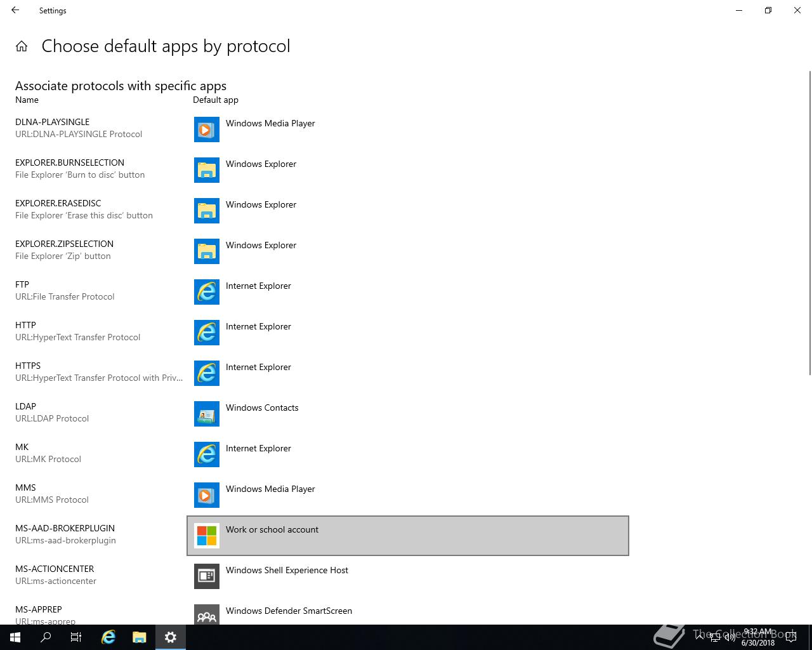This screenshot has width=812, height=650.
Task: Change MMS default app Windows Media Player
Action: pyautogui.click(x=408, y=495)
